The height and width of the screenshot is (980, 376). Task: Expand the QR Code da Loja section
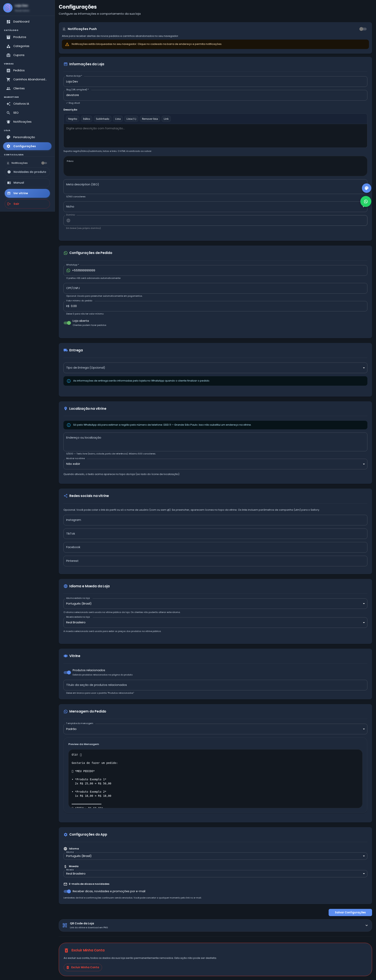pos(215,925)
